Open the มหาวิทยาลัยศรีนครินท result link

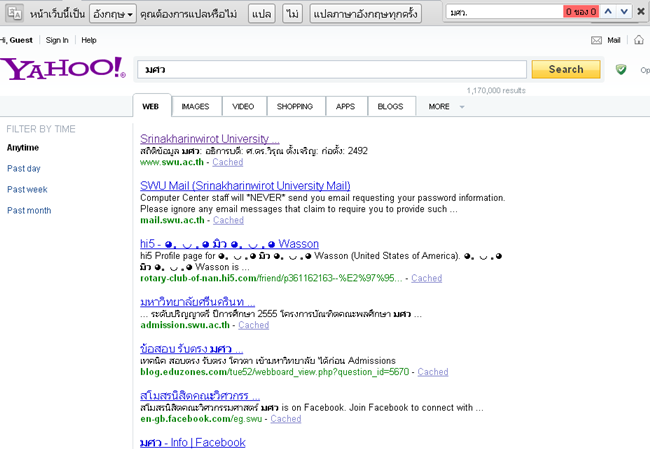click(197, 302)
